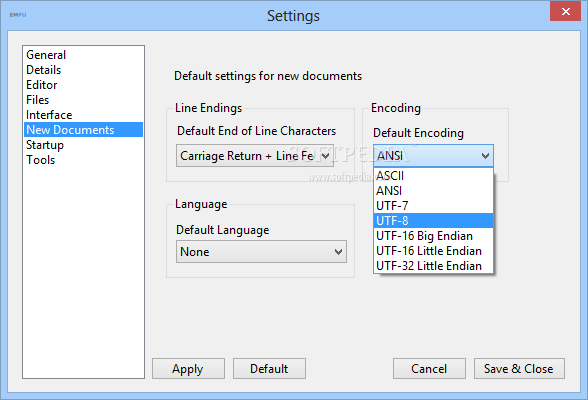Choose UTF-7 from the encoding list
Image resolution: width=588 pixels, height=400 pixels.
(x=433, y=206)
